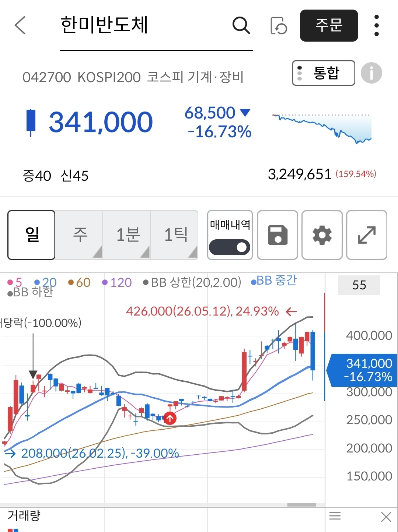Tap the 증40 margin rate label
This screenshot has height=532, width=398.
click(37, 176)
